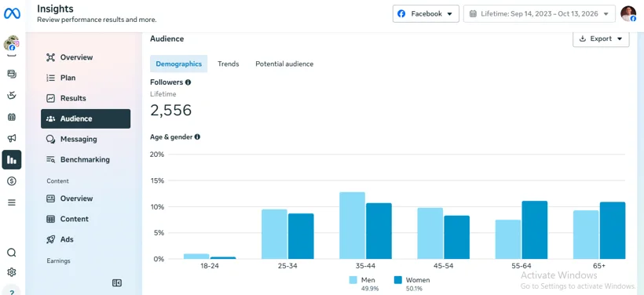This screenshot has width=644, height=295.
Task: Click the Women 50.1% legend text
Action: pyautogui.click(x=418, y=284)
